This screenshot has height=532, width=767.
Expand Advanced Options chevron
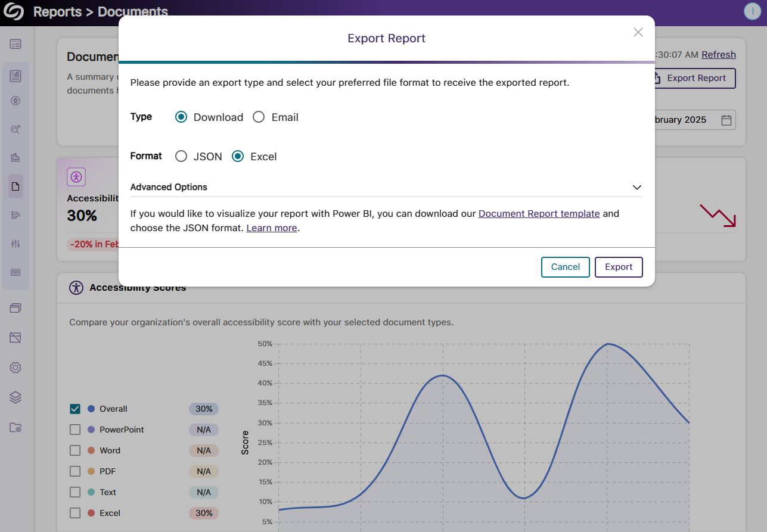[x=637, y=187]
